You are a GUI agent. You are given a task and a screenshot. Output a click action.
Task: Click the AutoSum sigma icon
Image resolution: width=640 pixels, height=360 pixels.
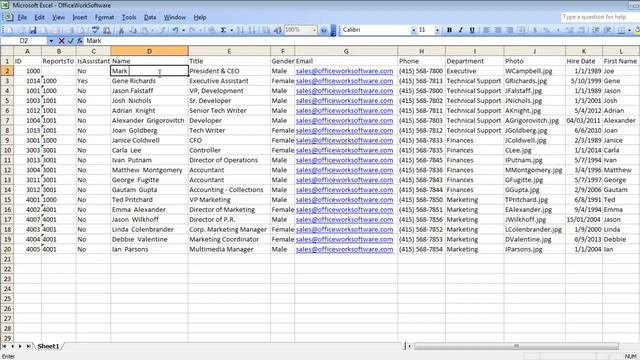tap(223, 30)
